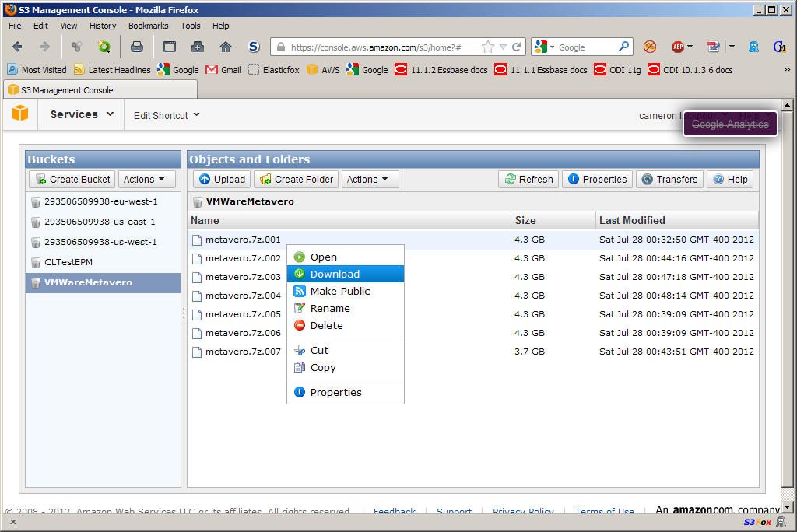The image size is (797, 532).
Task: Show more bookmarks with the chevron
Action: pyautogui.click(x=787, y=70)
